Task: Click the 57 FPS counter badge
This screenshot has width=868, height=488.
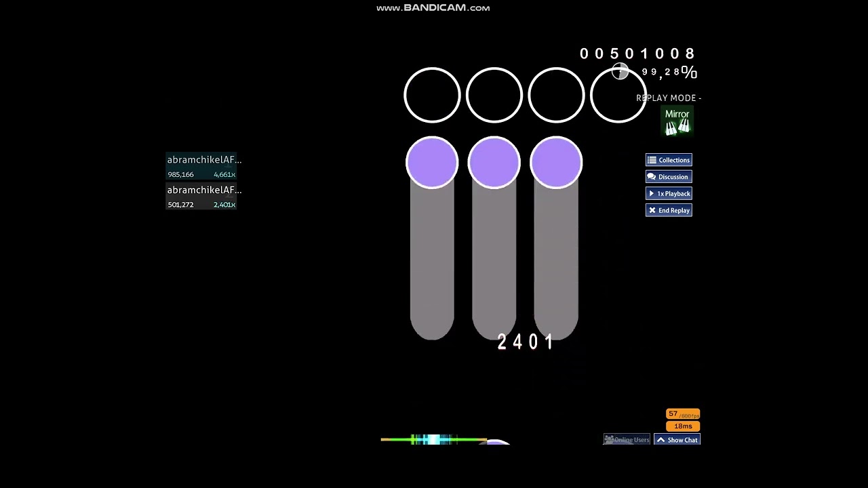Action: coord(683,414)
